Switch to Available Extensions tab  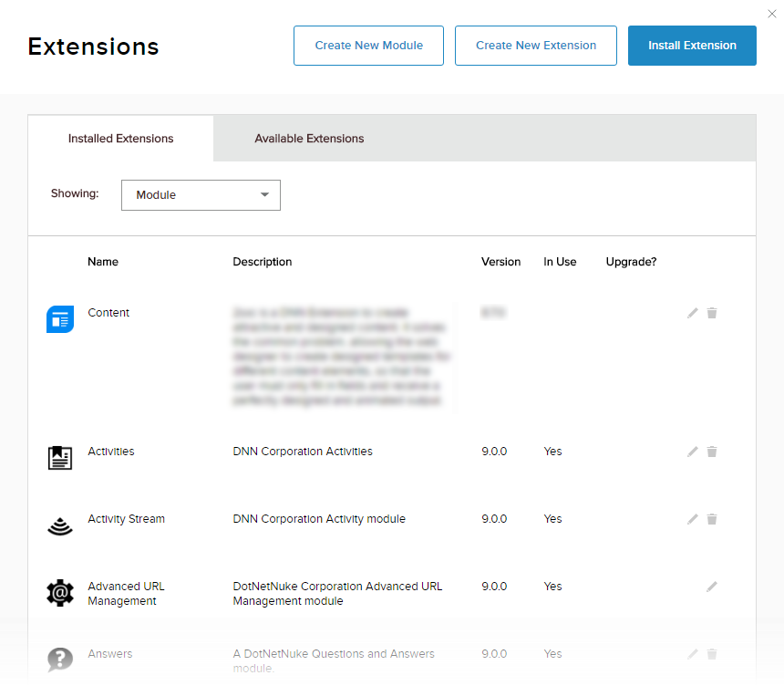point(309,139)
